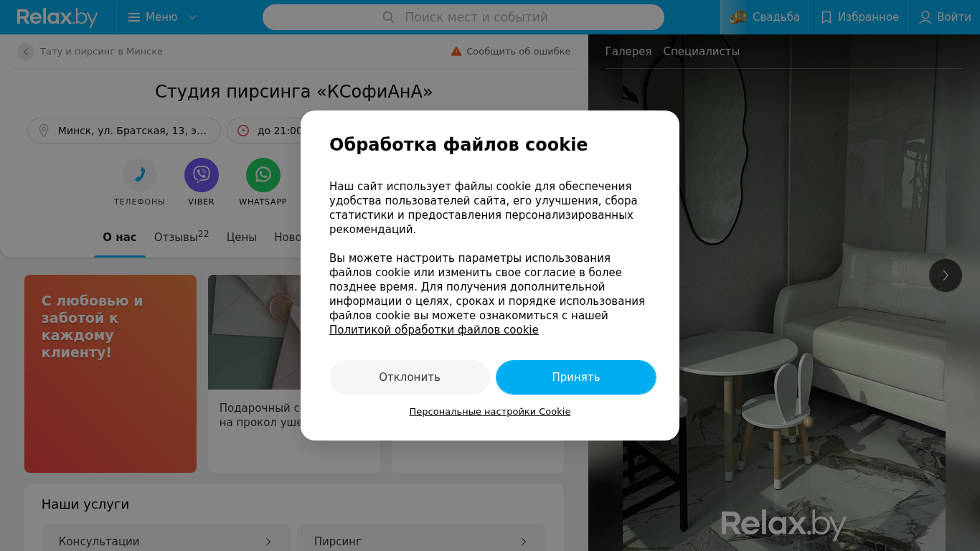
Task: Click the back arrow to Тату и пирсинг
Action: [x=26, y=52]
